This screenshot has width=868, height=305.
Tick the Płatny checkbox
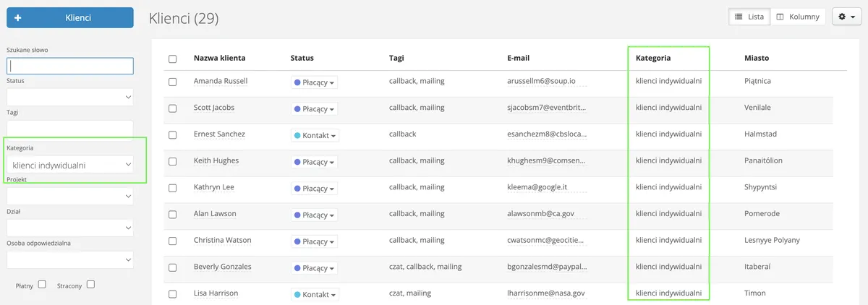[x=42, y=285]
